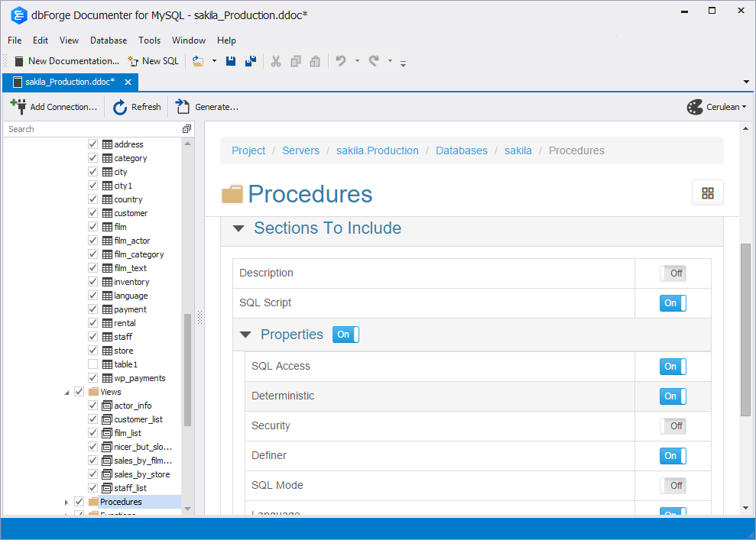Navigate to Servers breadcrumb link
756x540 pixels.
(x=300, y=150)
